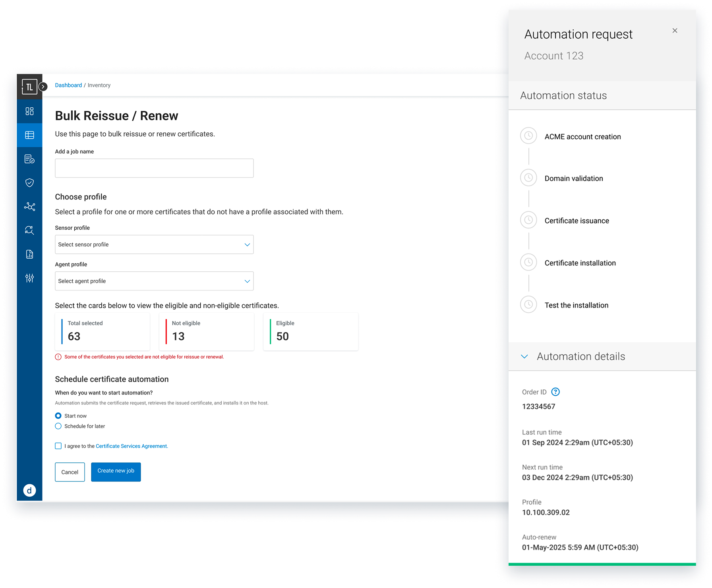Select the Total selected 63 card
Image resolution: width=712 pixels, height=588 pixels.
tap(103, 331)
